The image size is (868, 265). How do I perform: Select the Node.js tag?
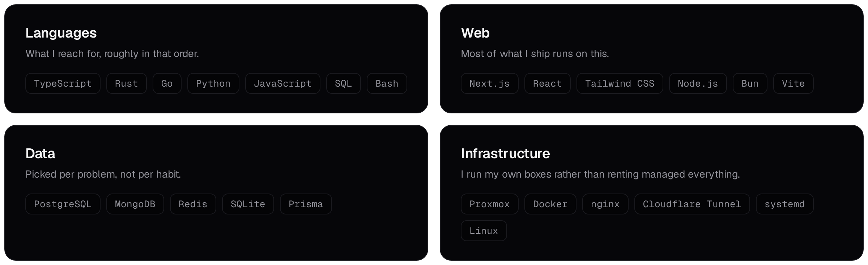698,83
